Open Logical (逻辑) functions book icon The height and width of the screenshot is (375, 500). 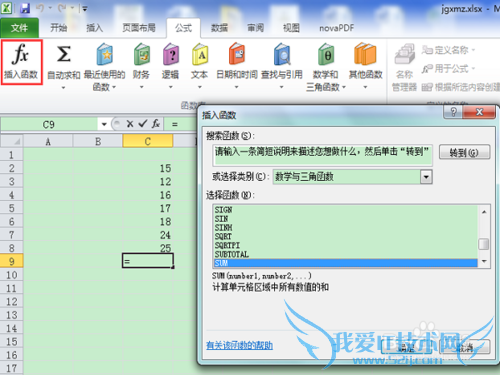pos(171,54)
